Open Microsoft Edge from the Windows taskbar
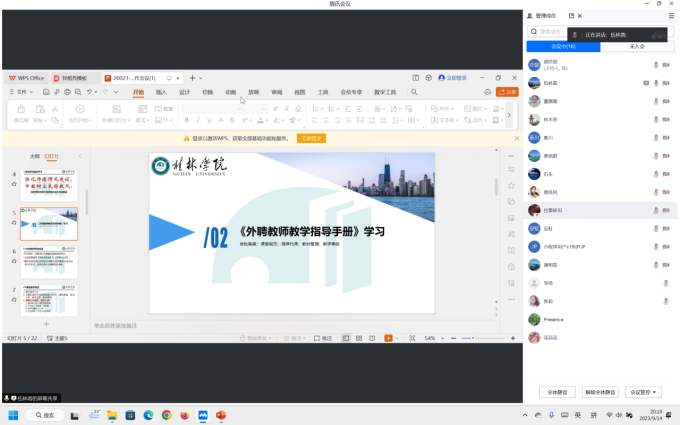Screen dimensions: 680x425 tap(148, 414)
